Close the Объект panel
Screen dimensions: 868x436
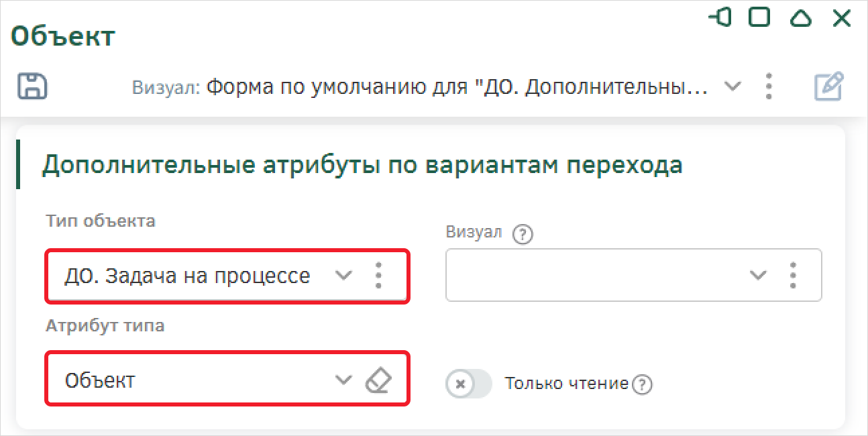841,18
